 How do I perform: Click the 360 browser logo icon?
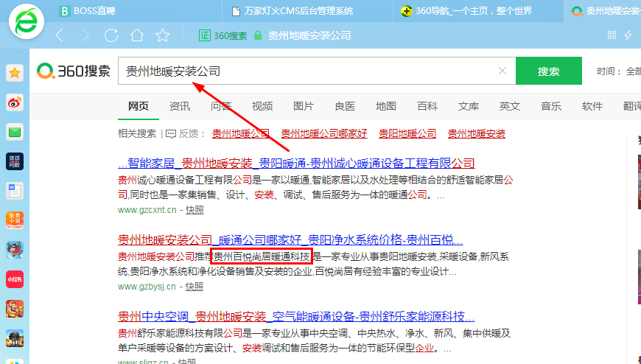[27, 21]
